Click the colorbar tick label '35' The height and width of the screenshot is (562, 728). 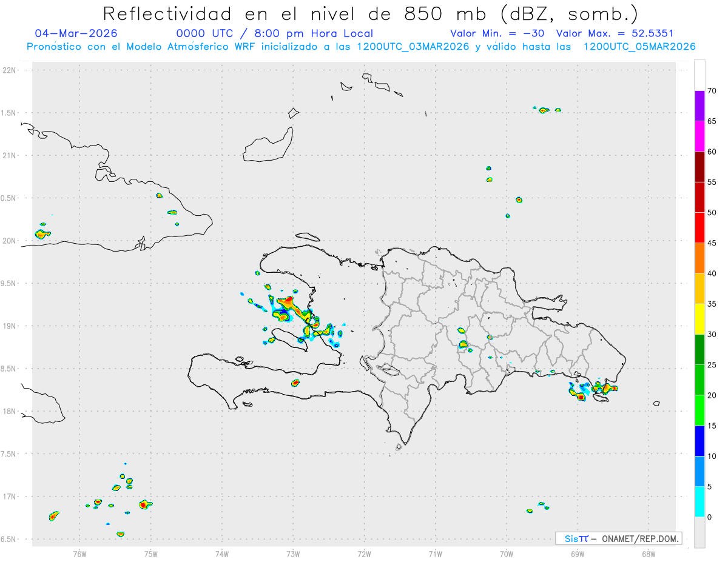pos(712,304)
